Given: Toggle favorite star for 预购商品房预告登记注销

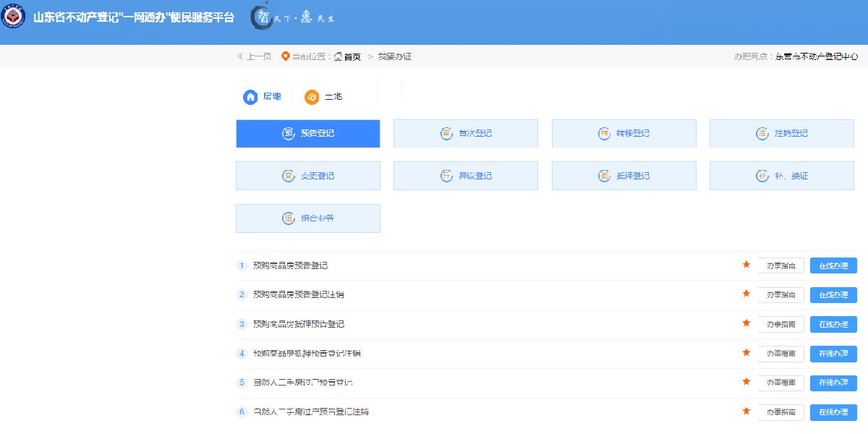Looking at the screenshot, I should (746, 294).
